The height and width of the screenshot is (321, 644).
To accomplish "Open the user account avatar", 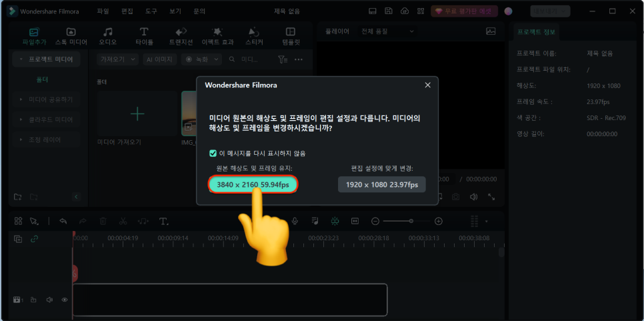I will point(509,11).
